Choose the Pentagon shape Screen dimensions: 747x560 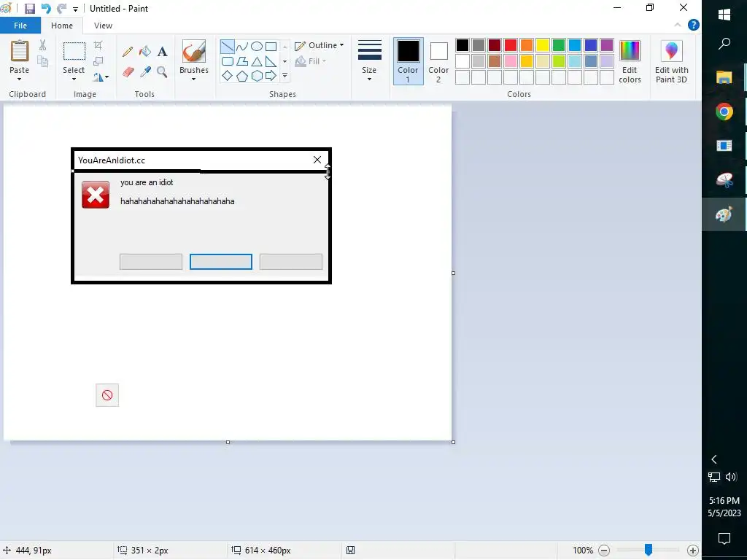[x=242, y=76]
